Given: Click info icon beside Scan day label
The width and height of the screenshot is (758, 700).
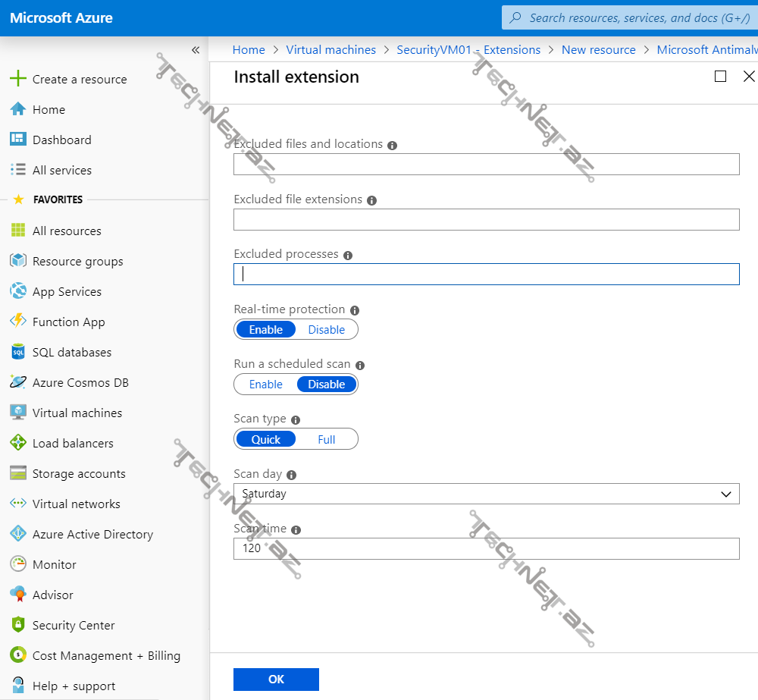Looking at the screenshot, I should (x=291, y=475).
